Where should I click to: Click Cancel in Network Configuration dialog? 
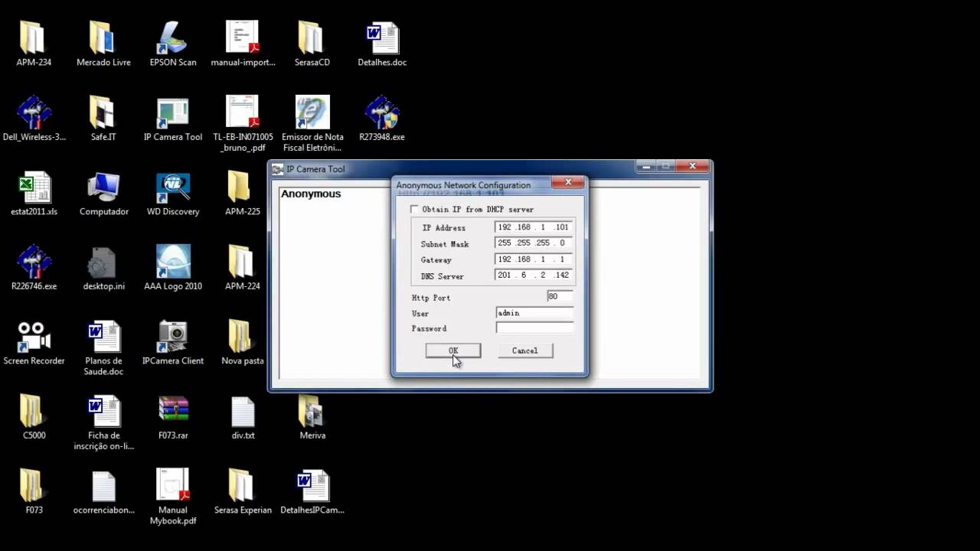pos(524,350)
